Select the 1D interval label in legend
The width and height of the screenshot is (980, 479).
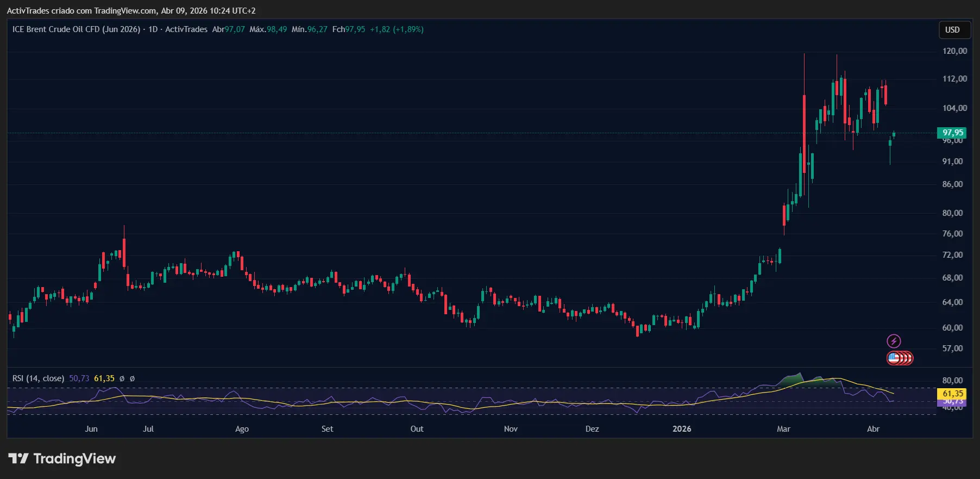point(153,29)
